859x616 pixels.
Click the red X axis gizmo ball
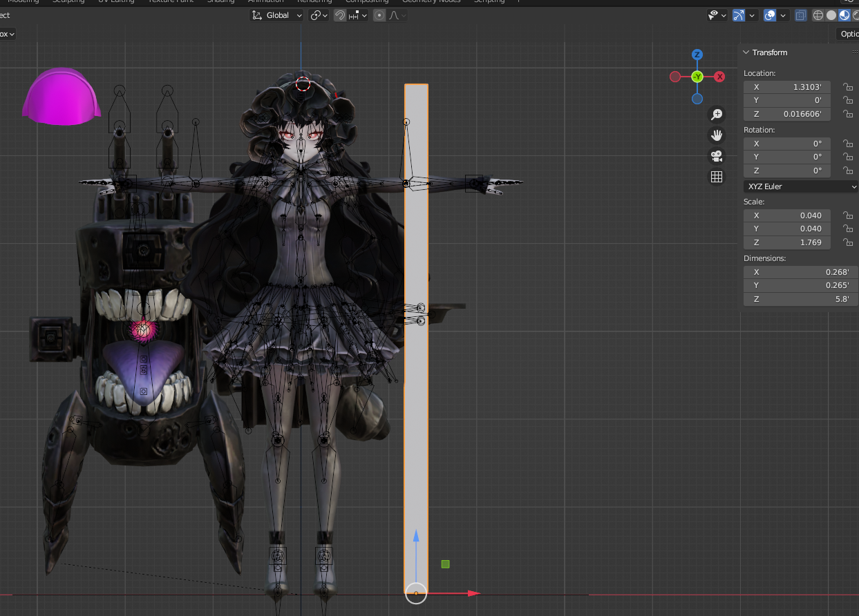click(719, 77)
